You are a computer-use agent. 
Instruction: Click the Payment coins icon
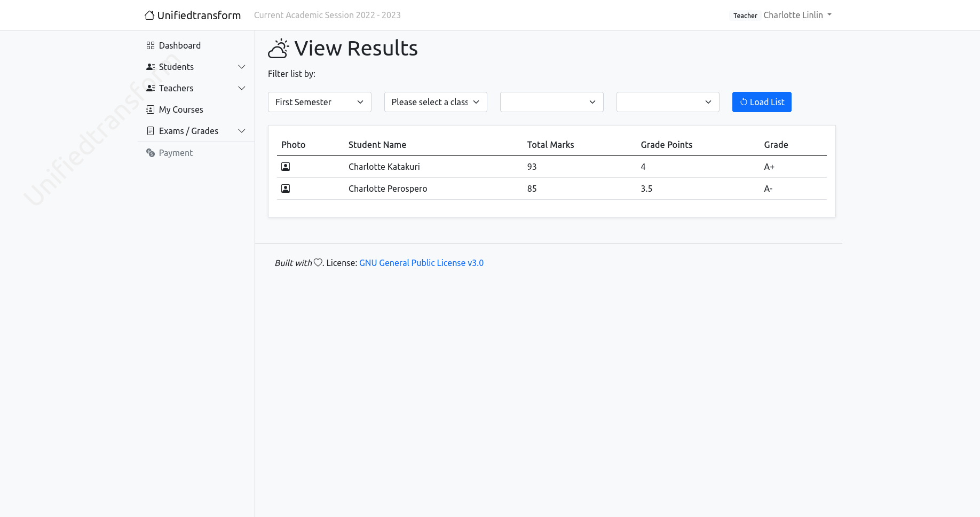pos(151,153)
